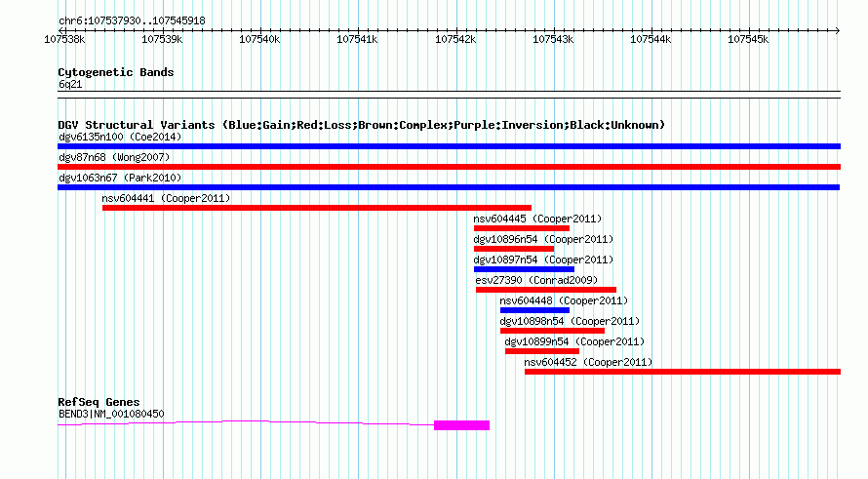Select the dgv10896n54 red loss bar
868x479 pixels.
tap(514, 249)
